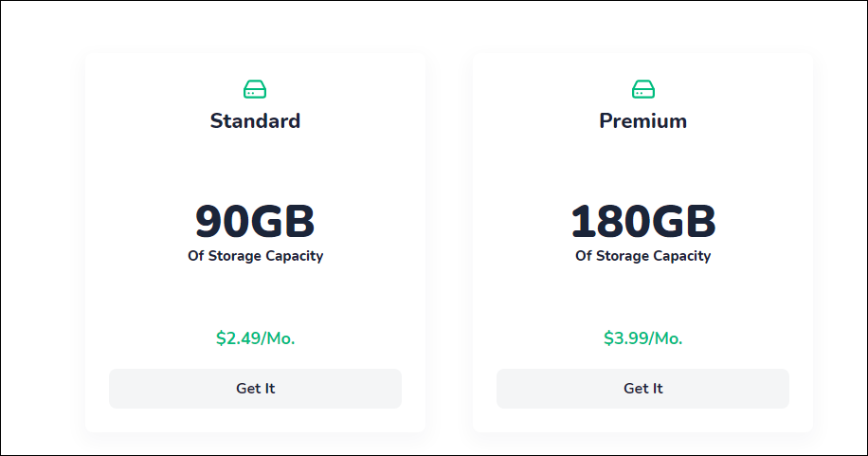
Task: Click the 180GB storage amount
Action: [x=643, y=222]
